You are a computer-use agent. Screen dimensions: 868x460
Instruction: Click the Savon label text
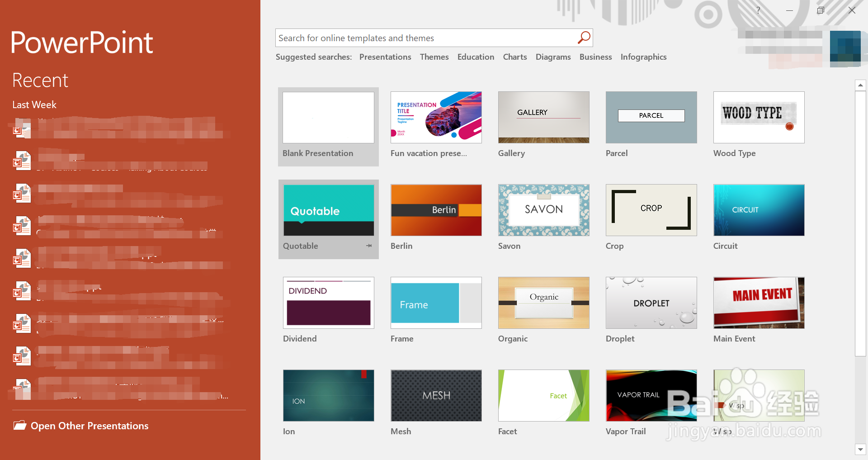[509, 246]
